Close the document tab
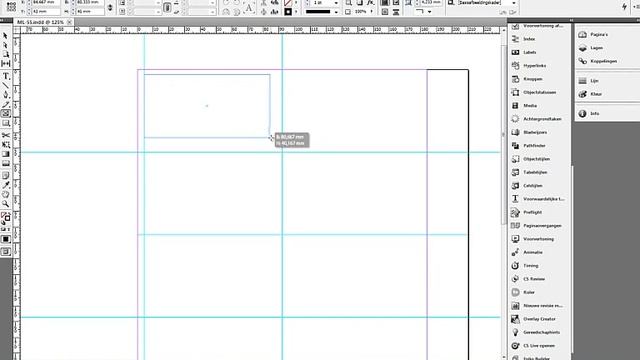This screenshot has width=640, height=360. tap(69, 22)
